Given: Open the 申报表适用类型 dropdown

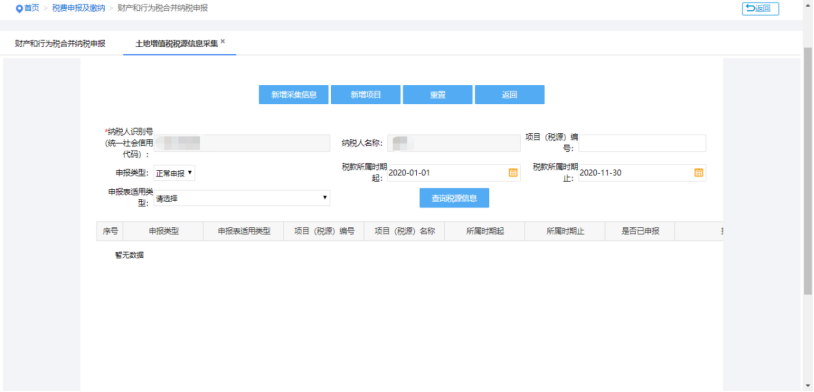Looking at the screenshot, I should (x=241, y=198).
